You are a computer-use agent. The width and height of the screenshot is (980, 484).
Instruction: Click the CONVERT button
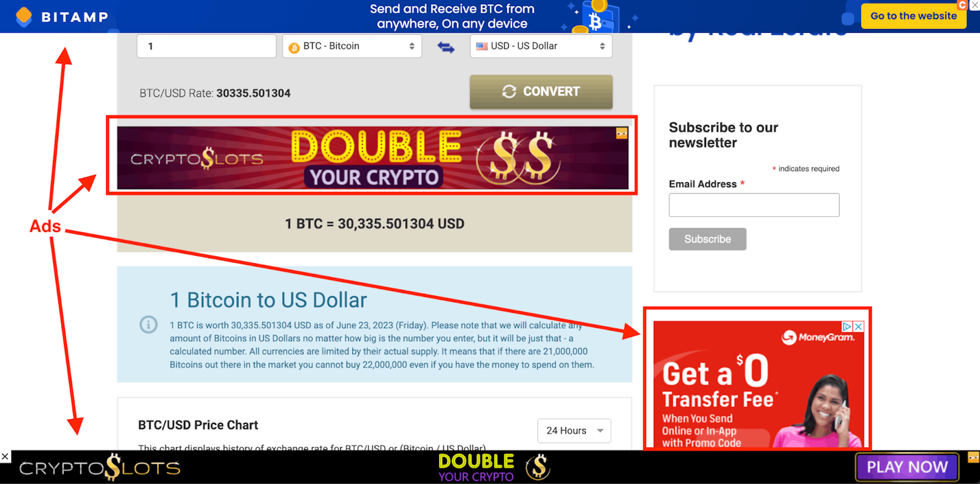(x=541, y=91)
